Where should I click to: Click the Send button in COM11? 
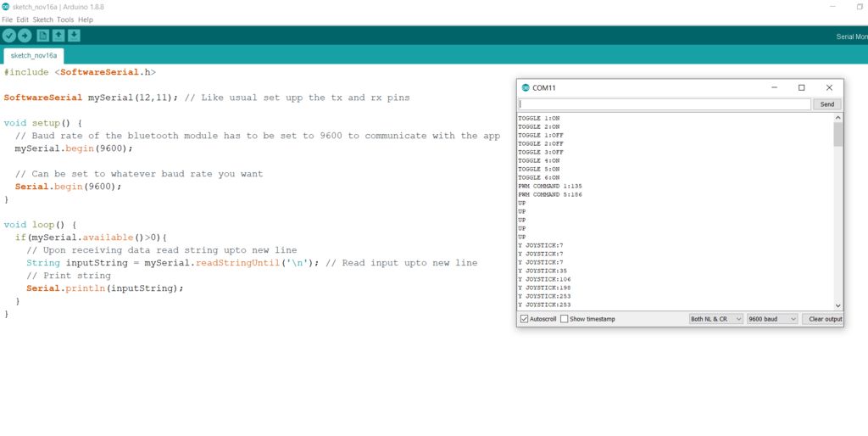coord(827,104)
